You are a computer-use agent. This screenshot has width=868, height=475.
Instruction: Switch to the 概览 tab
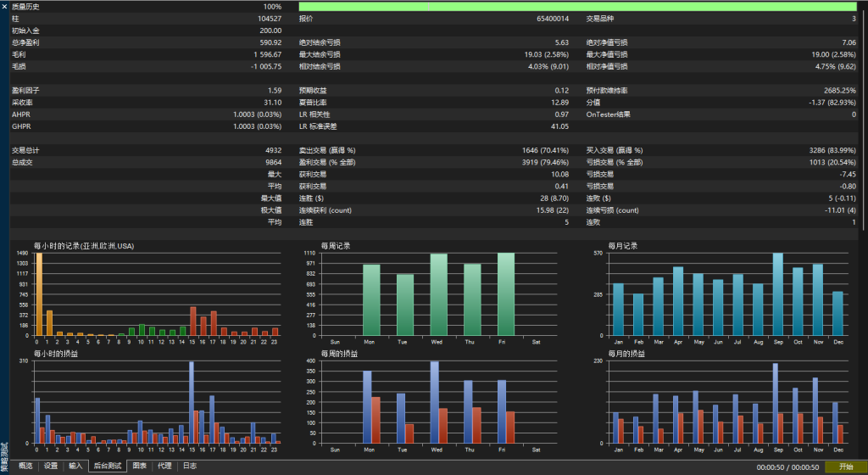(x=25, y=466)
